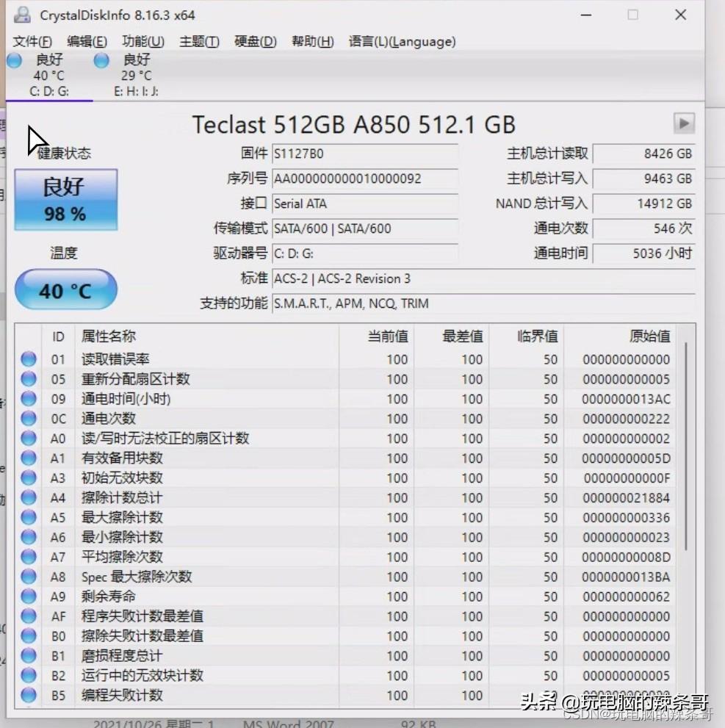This screenshot has height=728, width=725.
Task: Click status orb of attribute A3 初始无效块数
Action: click(x=29, y=477)
